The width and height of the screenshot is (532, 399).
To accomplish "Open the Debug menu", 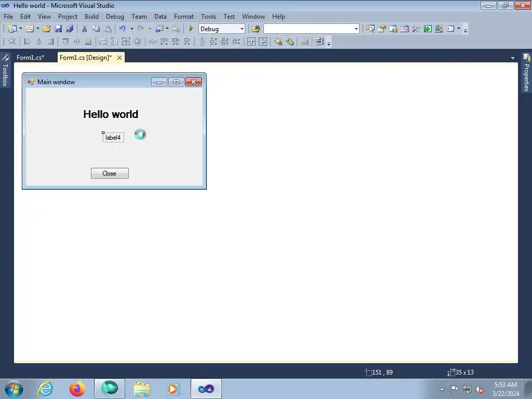I will (x=115, y=16).
